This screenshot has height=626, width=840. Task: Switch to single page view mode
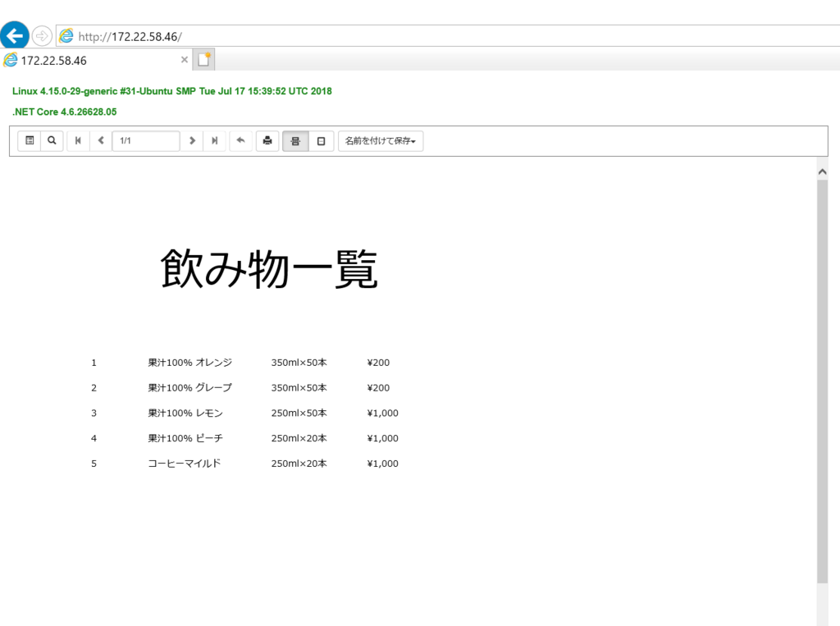[x=321, y=141]
